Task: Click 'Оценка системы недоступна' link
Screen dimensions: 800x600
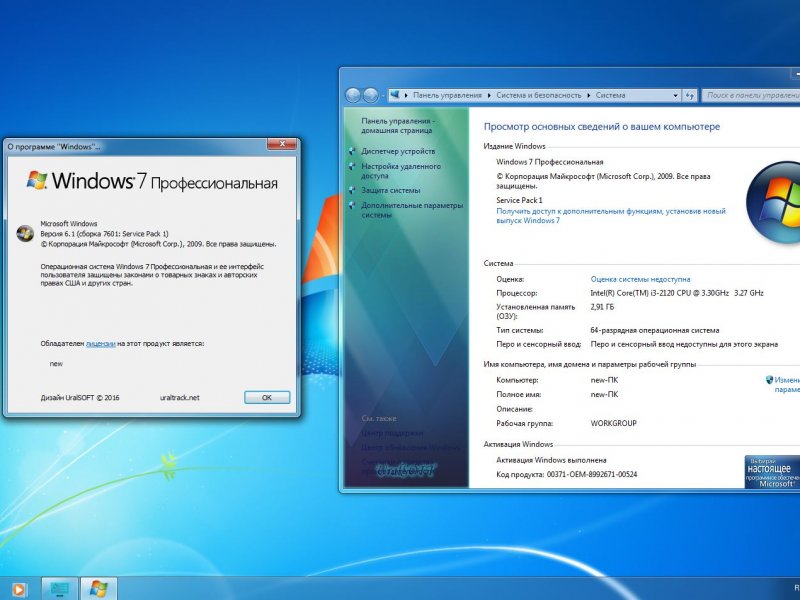Action: 640,279
